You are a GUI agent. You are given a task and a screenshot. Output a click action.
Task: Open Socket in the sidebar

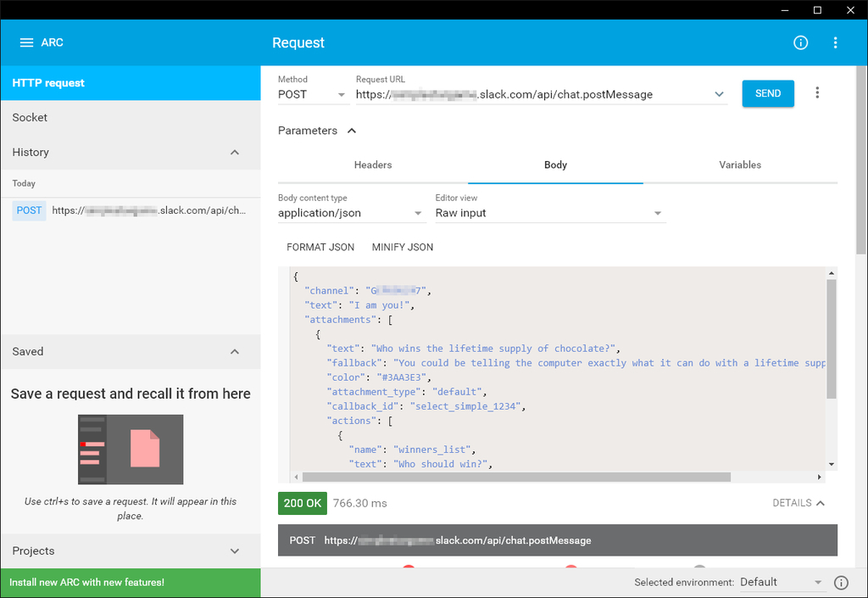pyautogui.click(x=131, y=117)
